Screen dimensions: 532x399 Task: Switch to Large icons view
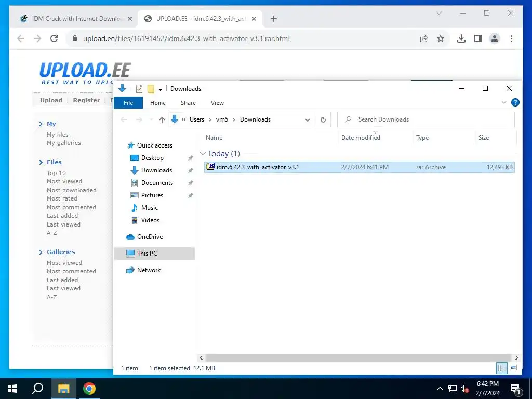[513, 368]
